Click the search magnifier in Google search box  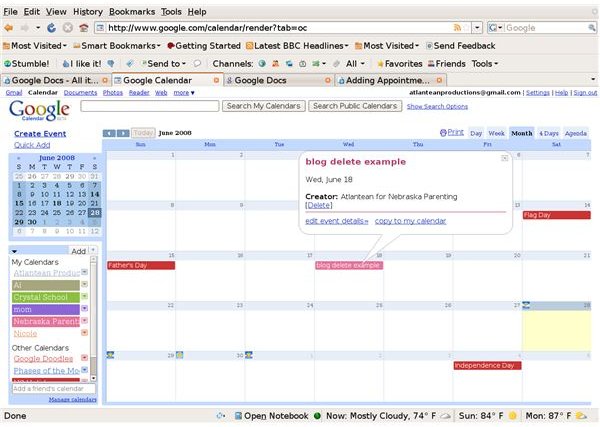point(592,28)
